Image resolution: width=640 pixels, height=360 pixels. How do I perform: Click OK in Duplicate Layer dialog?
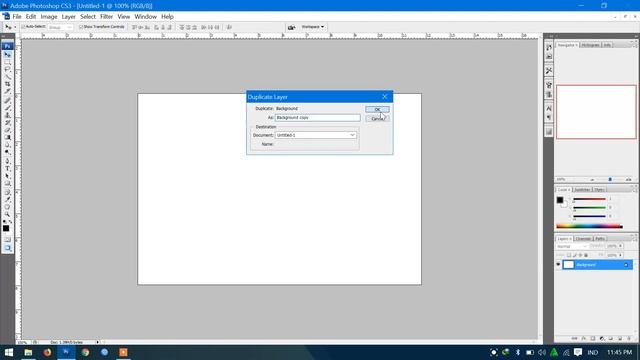377,109
